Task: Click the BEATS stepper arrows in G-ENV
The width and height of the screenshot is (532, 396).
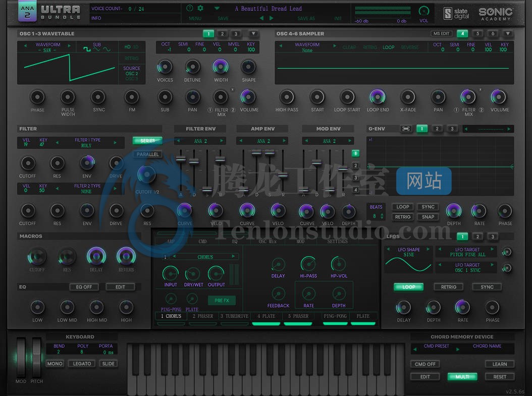Action: click(x=382, y=216)
